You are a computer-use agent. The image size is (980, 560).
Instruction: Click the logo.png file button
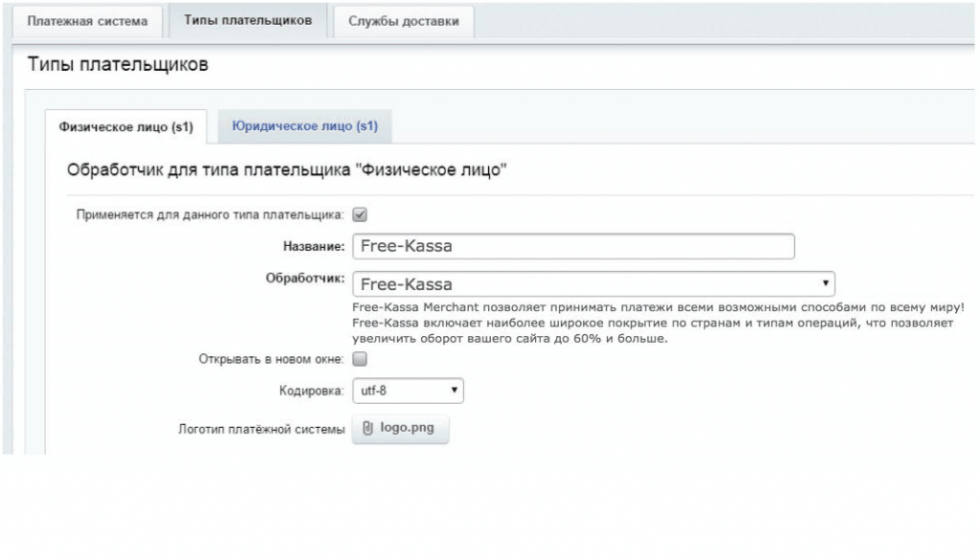tap(400, 429)
